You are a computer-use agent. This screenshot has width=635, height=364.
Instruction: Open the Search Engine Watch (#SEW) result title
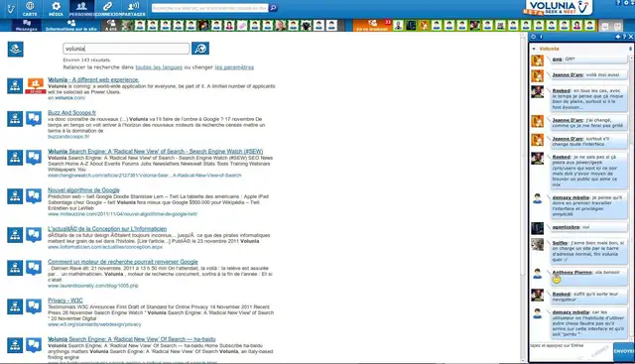click(155, 152)
